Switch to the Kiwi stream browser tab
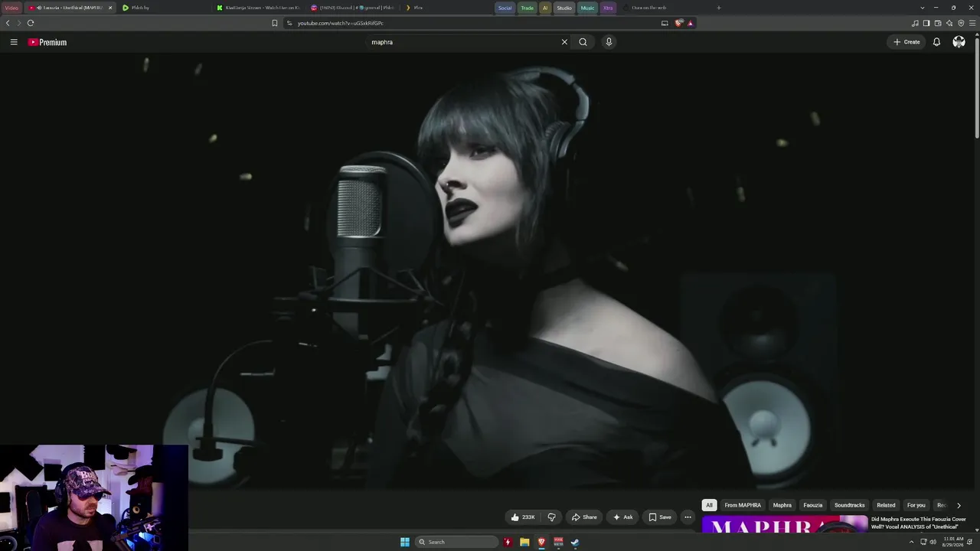Viewport: 980px width, 551px height. (x=259, y=8)
